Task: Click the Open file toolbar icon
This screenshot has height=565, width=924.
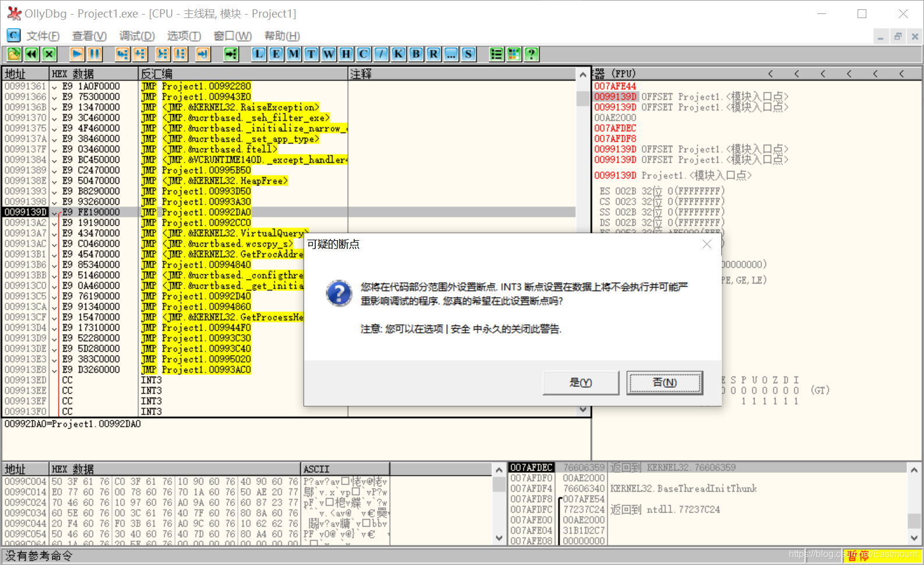Action: (14, 54)
